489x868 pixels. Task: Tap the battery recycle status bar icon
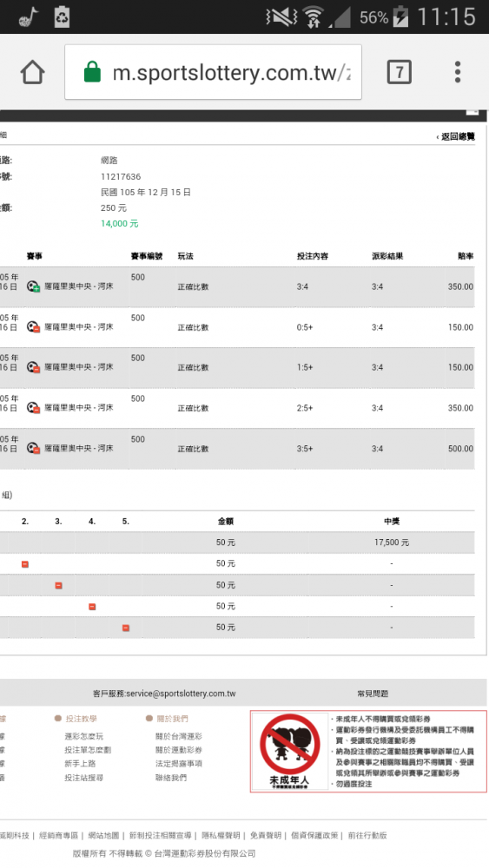click(x=62, y=16)
